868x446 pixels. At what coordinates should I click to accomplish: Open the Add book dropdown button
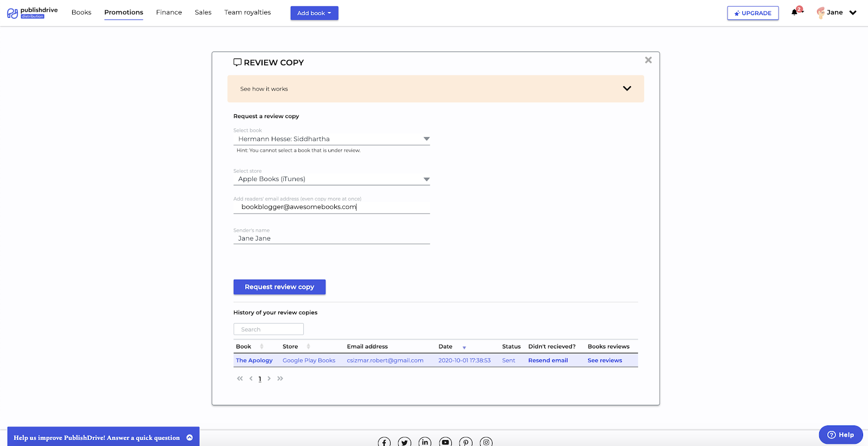[314, 13]
